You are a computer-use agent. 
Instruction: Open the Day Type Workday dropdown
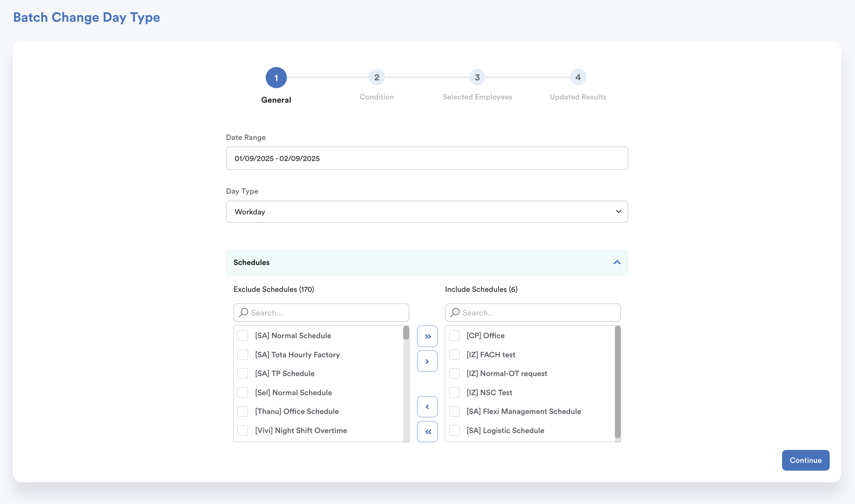427,212
